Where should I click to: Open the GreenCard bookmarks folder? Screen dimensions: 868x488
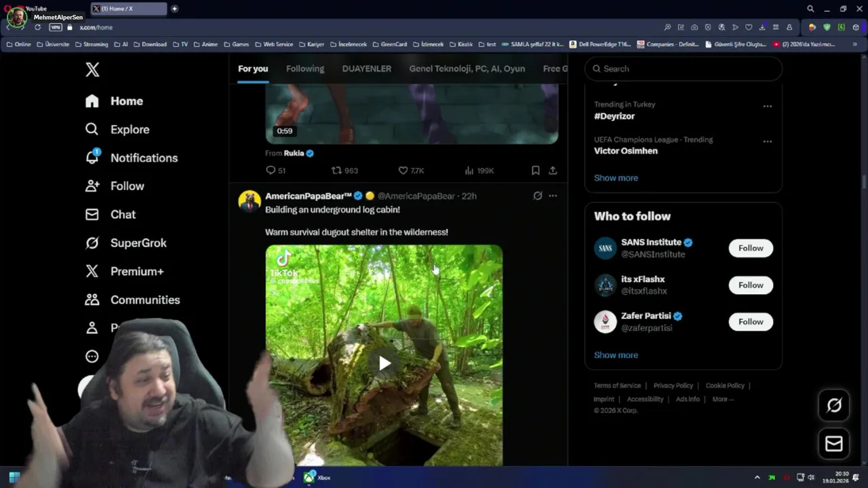(390, 44)
